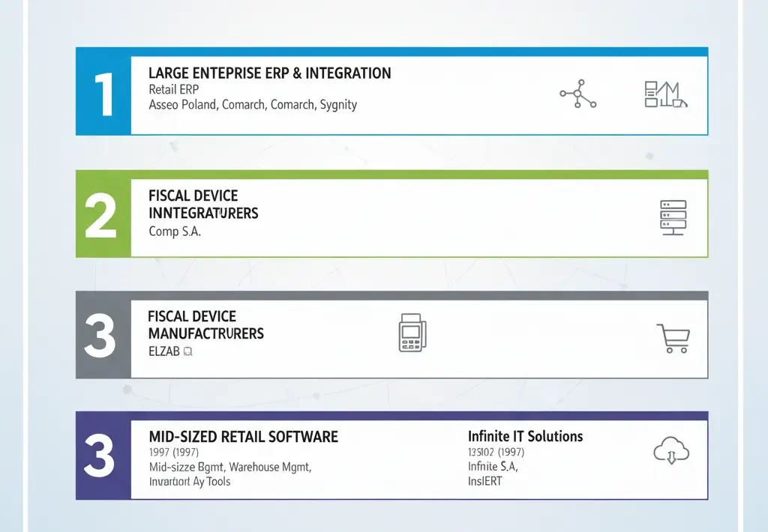Click the Asseo Poland company list text
This screenshot has height=532, width=768.
point(253,105)
